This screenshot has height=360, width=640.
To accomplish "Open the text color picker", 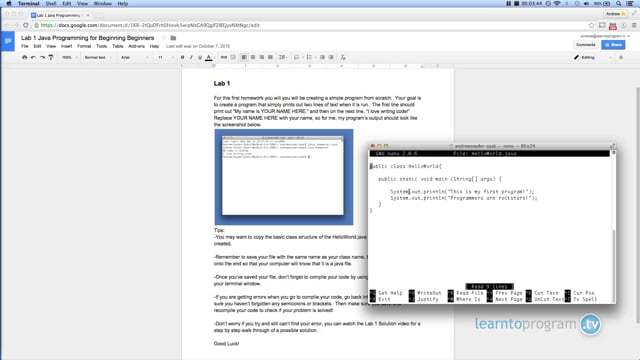I will [209, 58].
